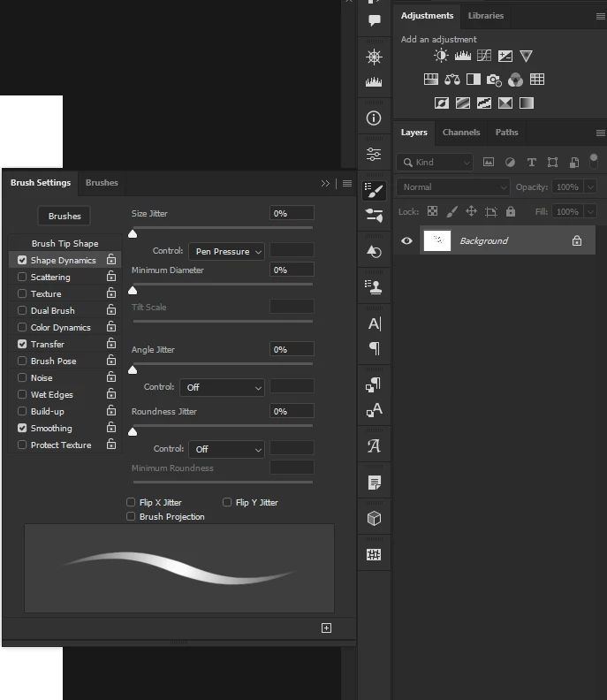Enable the Dual Brush checkbox
Image resolution: width=607 pixels, height=700 pixels.
click(x=22, y=310)
